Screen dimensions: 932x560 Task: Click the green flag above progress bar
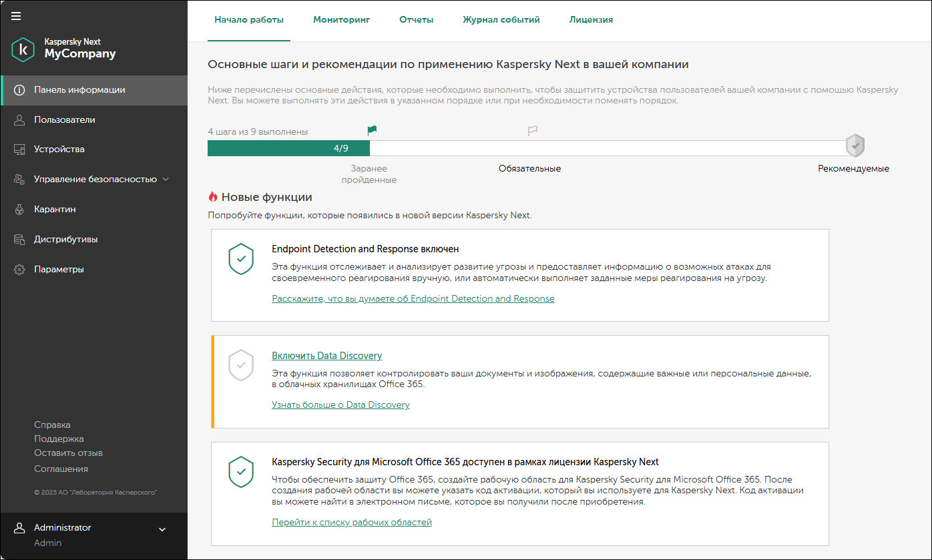pyautogui.click(x=372, y=131)
